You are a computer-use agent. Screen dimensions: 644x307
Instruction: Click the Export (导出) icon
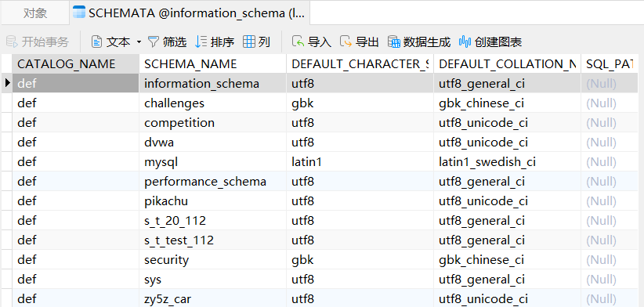(x=346, y=42)
